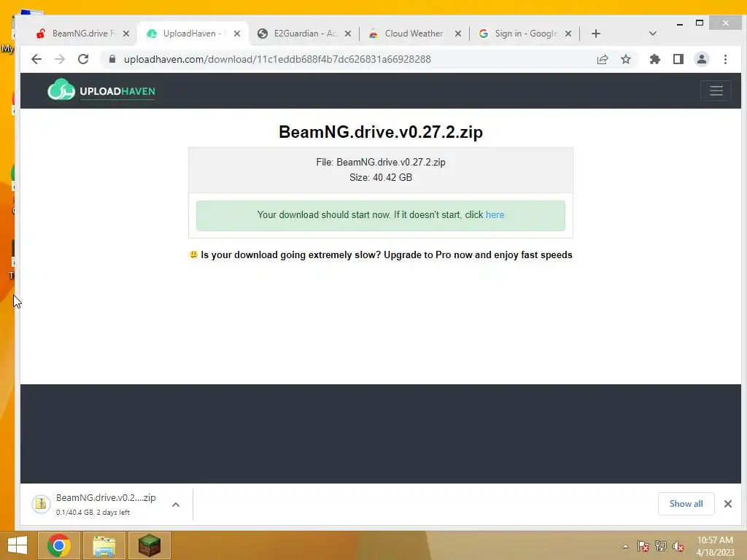Open the Windows Start button
Image resolution: width=747 pixels, height=560 pixels.
click(x=18, y=545)
